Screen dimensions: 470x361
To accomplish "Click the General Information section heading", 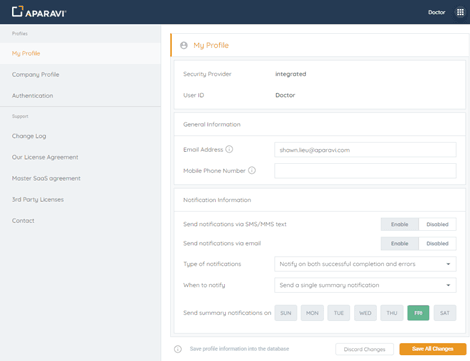I will (212, 124).
